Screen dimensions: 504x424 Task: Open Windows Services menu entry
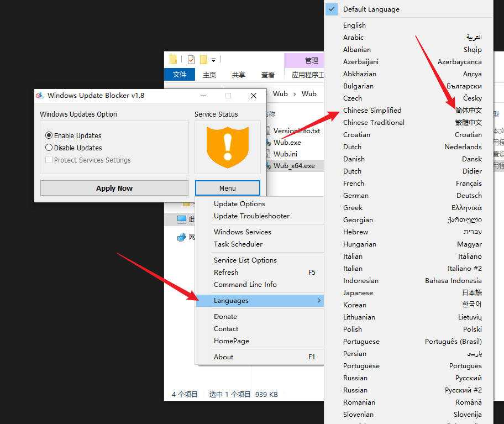260,232
